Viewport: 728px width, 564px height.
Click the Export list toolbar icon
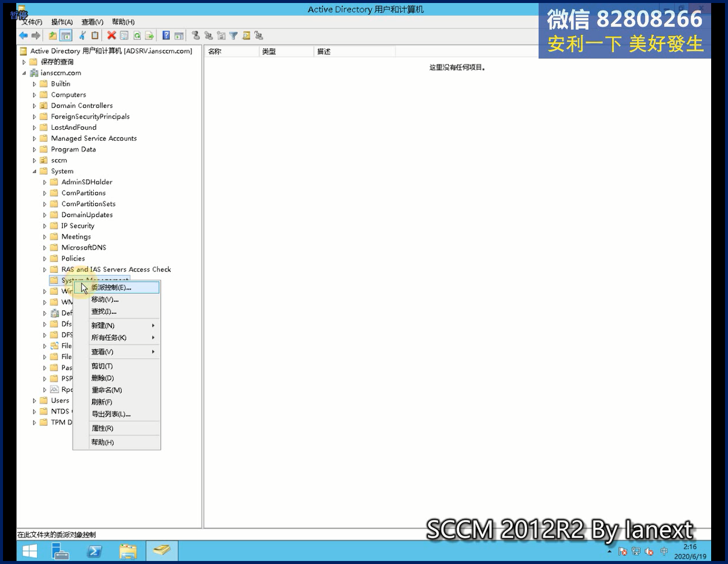[x=149, y=36]
